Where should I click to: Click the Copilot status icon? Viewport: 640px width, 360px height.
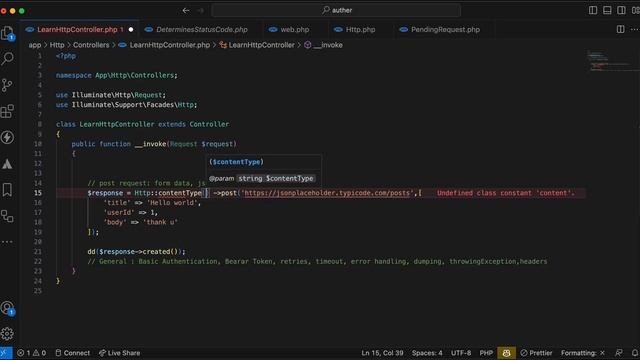(x=507, y=353)
